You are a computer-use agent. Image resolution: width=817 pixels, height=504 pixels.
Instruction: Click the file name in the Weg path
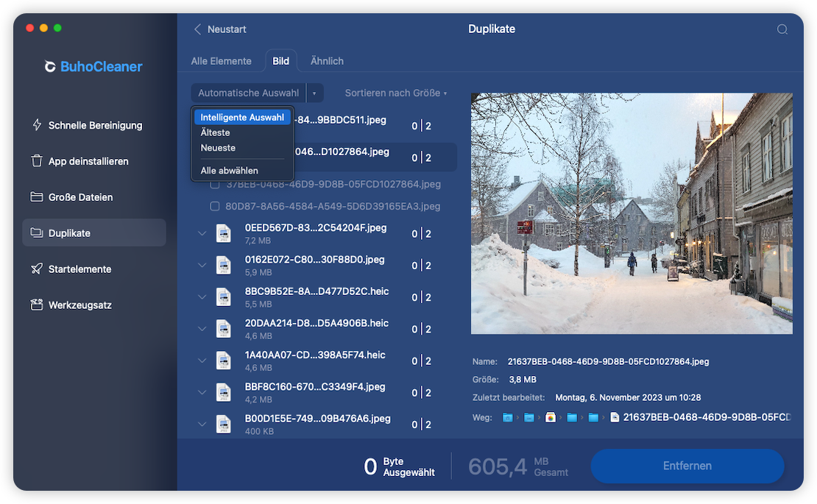pyautogui.click(x=707, y=418)
